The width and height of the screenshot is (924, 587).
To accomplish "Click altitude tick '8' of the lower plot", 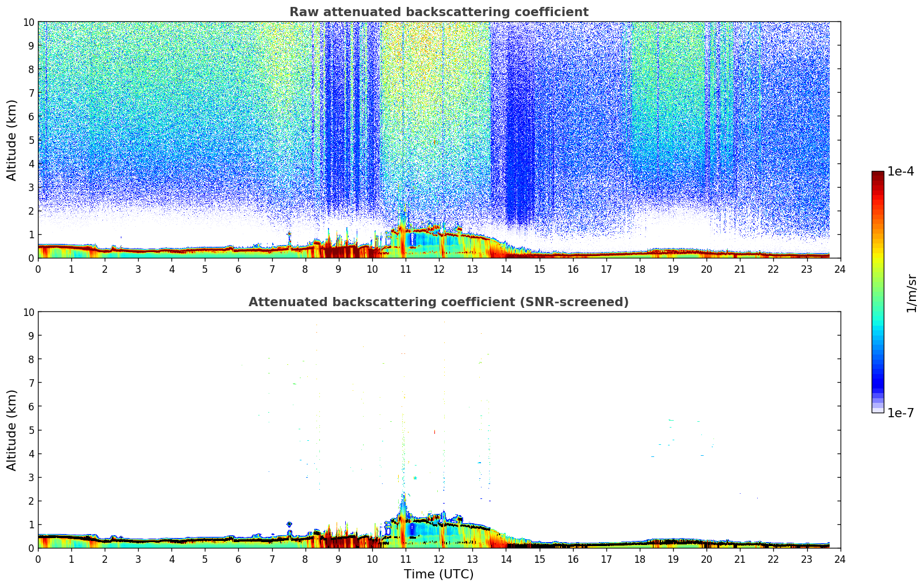I will coord(32,359).
